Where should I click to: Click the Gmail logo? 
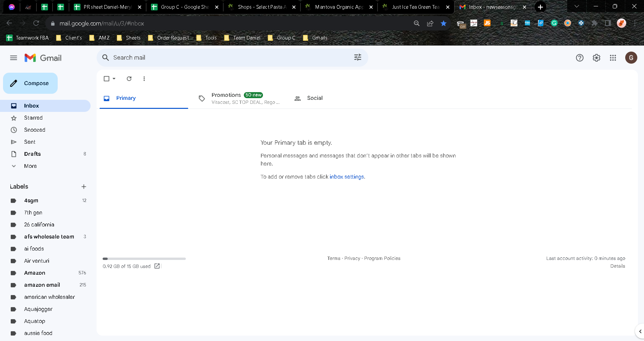43,58
